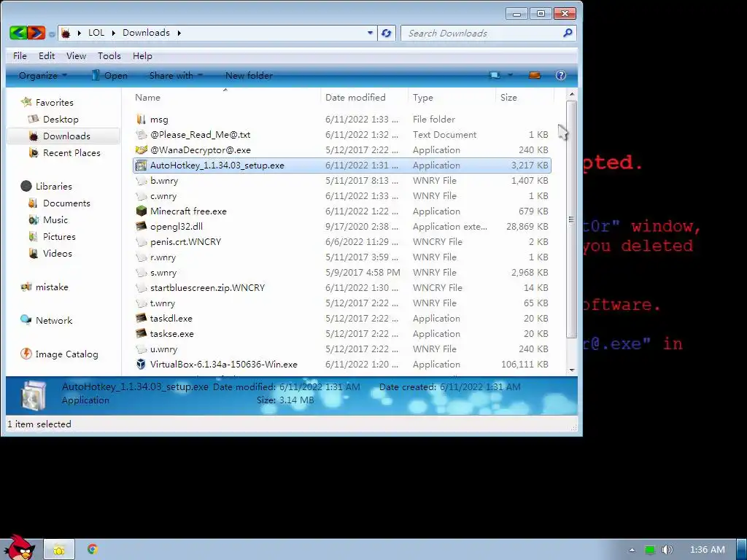Viewport: 747px width, 560px height.
Task: Open the address bar history dropdown
Action: (370, 33)
